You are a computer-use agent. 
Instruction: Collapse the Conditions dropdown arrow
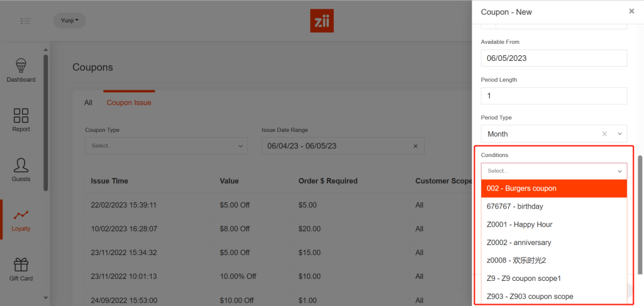(619, 171)
